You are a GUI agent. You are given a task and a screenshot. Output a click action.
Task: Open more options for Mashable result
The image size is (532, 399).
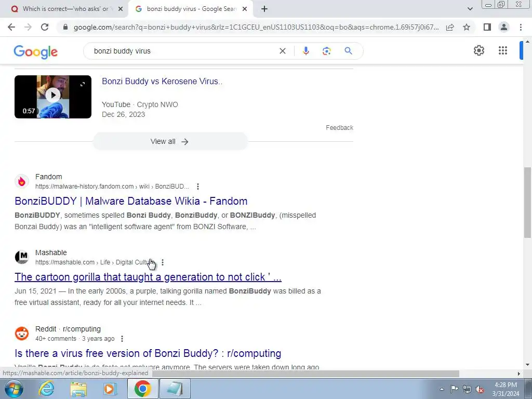[x=163, y=262]
